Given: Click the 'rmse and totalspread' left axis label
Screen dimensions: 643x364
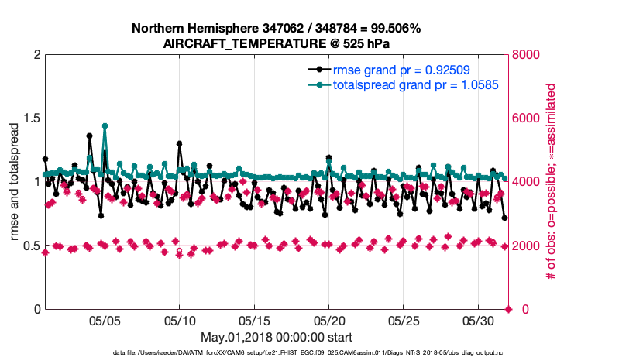Looking at the screenshot, I should pyautogui.click(x=15, y=182).
